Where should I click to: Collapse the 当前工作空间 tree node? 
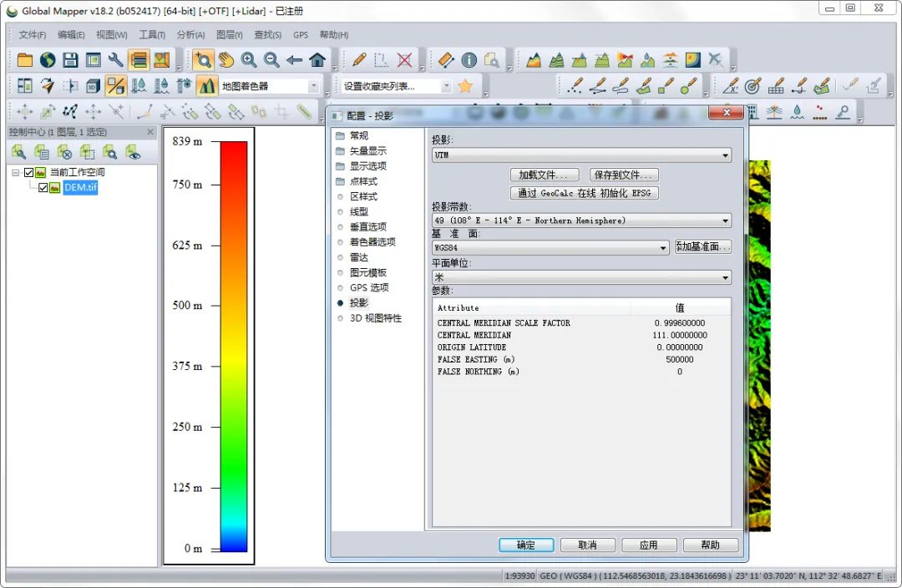click(x=16, y=172)
